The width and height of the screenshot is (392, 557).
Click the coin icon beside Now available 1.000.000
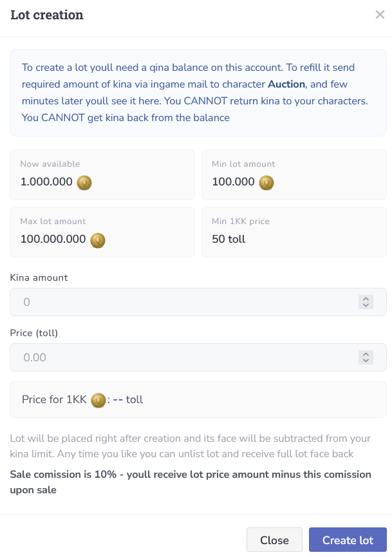pos(84,183)
